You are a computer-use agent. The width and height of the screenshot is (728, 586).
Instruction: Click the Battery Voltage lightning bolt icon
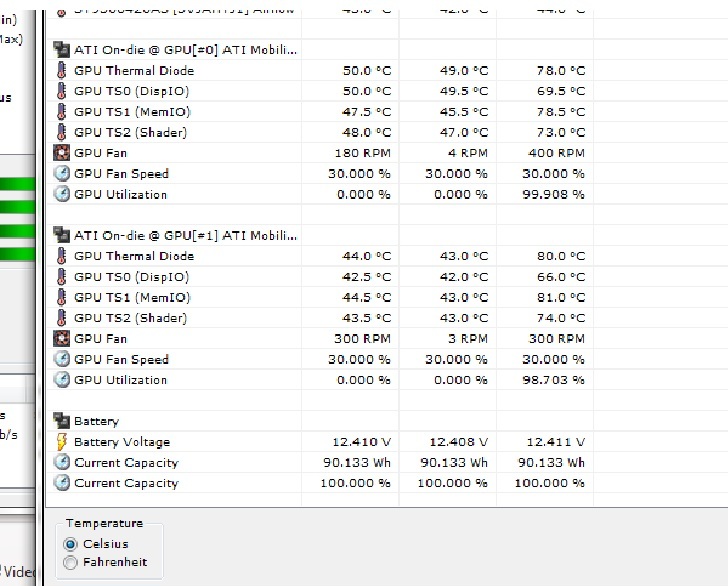[x=61, y=442]
